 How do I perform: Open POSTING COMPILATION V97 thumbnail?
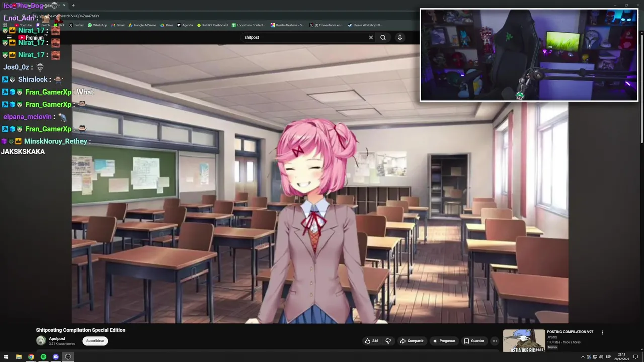(524, 341)
